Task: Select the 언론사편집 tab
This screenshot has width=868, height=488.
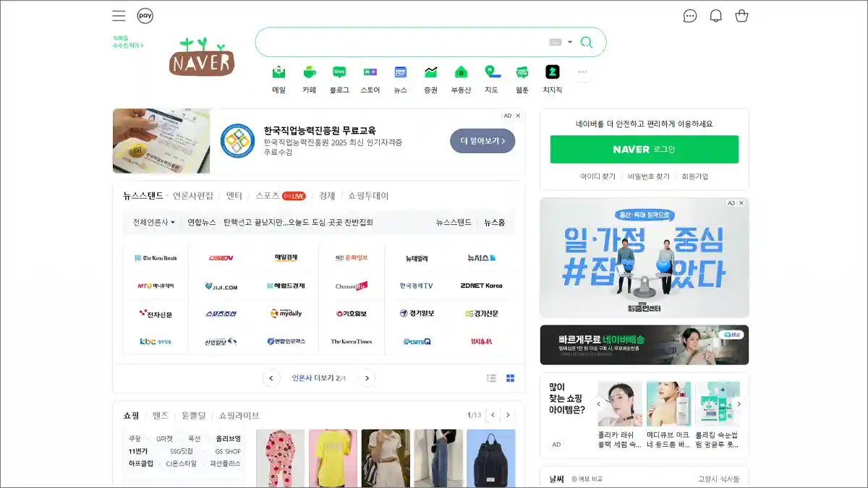Action: tap(193, 196)
